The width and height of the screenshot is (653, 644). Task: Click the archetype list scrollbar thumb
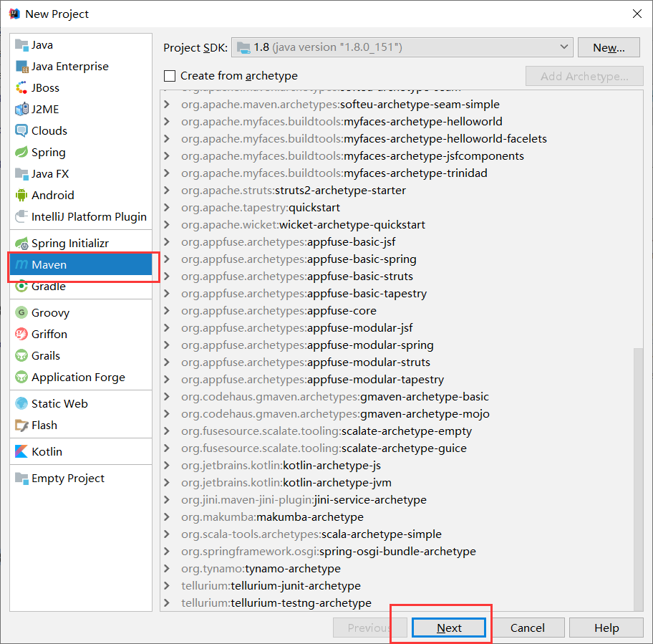coord(638,479)
